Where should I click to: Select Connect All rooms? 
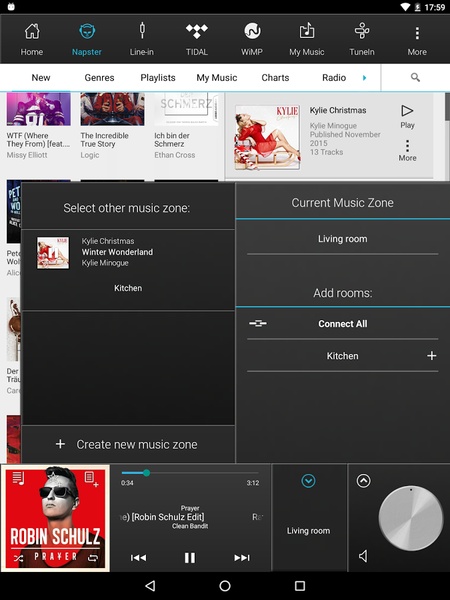342,324
